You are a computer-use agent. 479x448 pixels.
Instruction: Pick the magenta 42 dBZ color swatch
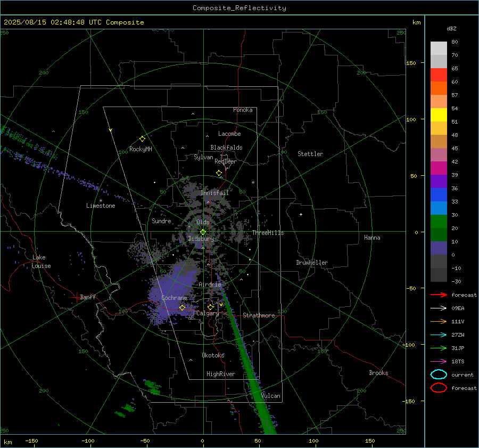tap(439, 168)
